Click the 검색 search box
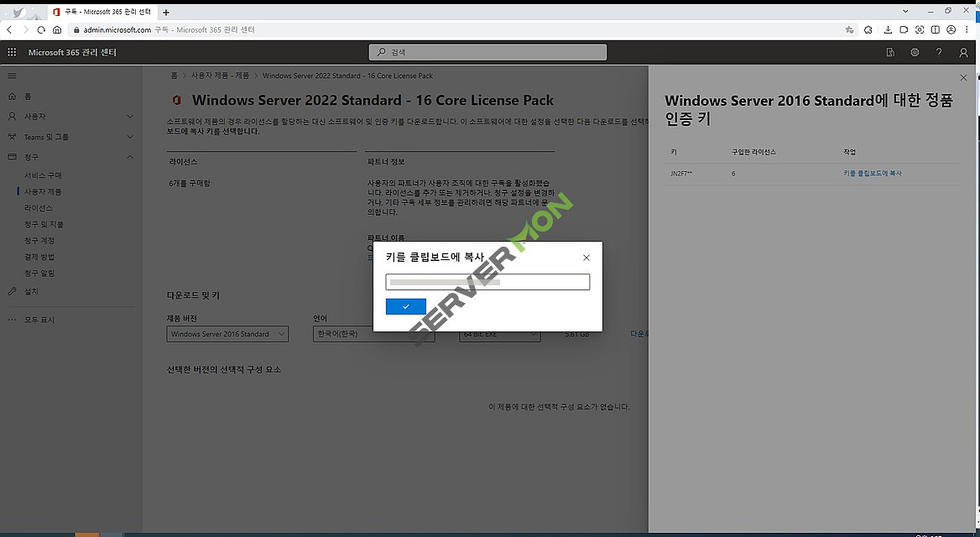The height and width of the screenshot is (537, 980). pyautogui.click(x=487, y=53)
